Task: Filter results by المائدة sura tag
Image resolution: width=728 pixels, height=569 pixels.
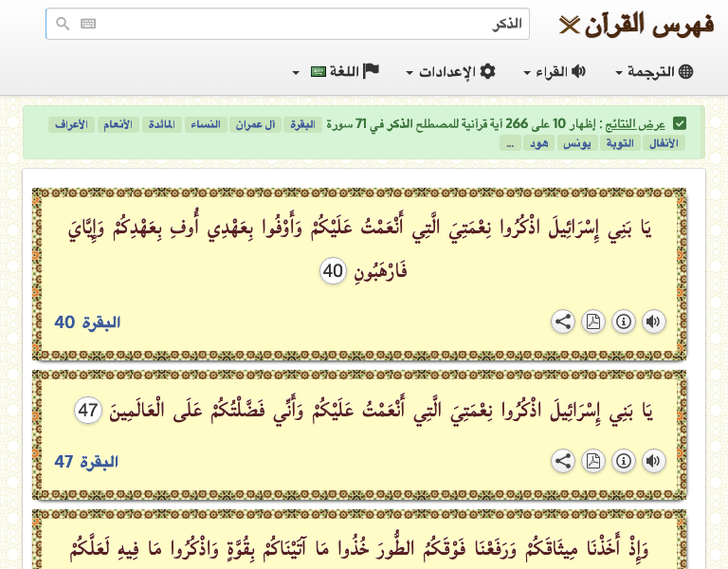Action: 164,125
